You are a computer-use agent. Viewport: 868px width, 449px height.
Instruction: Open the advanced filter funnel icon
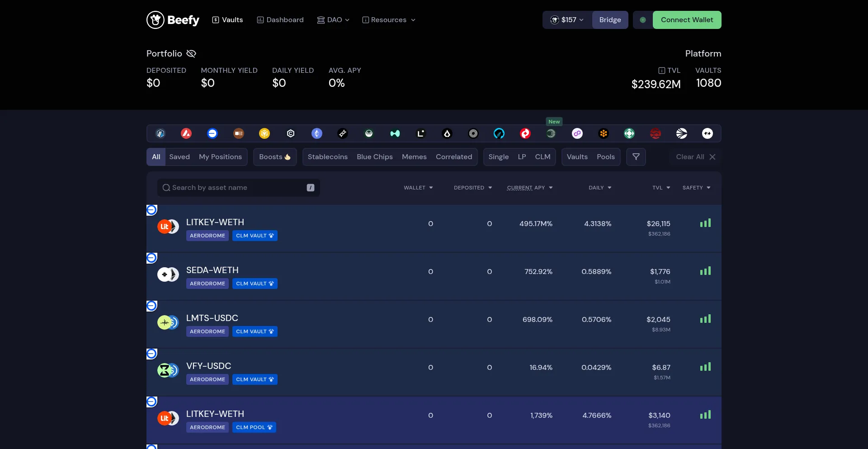pyautogui.click(x=636, y=157)
